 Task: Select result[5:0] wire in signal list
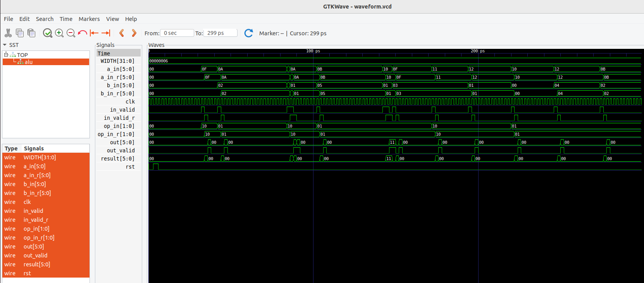coord(46,264)
